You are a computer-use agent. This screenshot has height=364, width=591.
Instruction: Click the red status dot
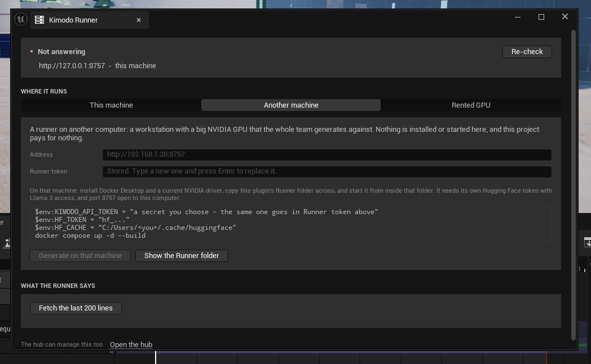(32, 52)
